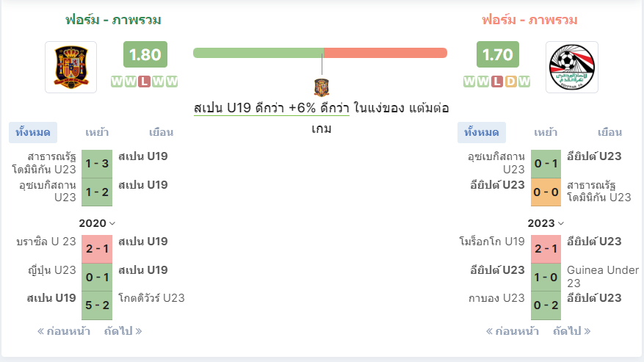
Task: Click ก่อนหน้า under Egypt's matches
Action: 513,331
